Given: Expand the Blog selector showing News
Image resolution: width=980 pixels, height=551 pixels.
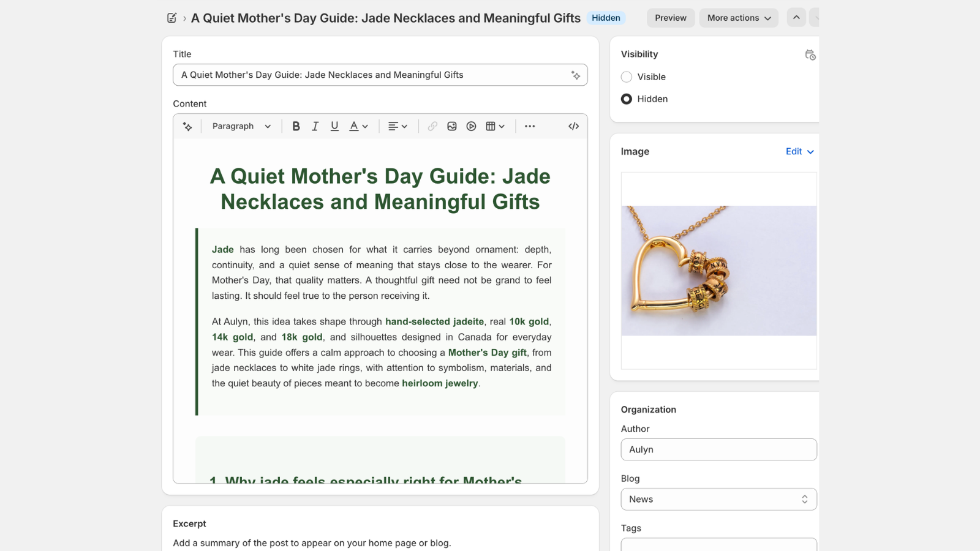Looking at the screenshot, I should point(718,499).
